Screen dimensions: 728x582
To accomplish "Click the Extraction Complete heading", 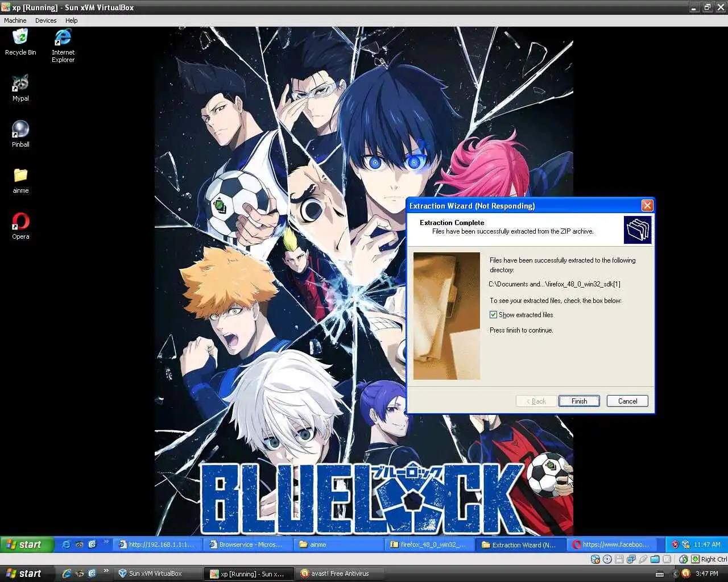I will (452, 223).
